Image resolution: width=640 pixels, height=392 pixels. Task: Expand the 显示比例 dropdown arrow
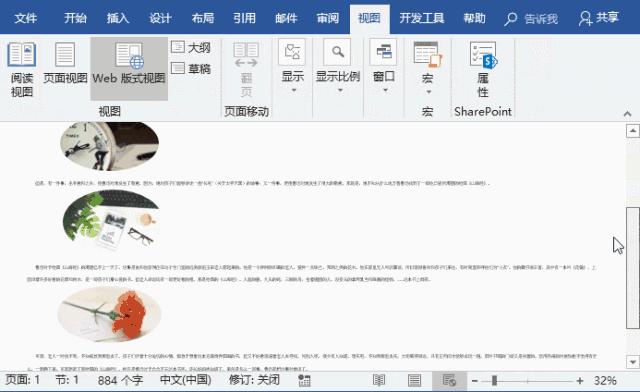click(x=340, y=90)
